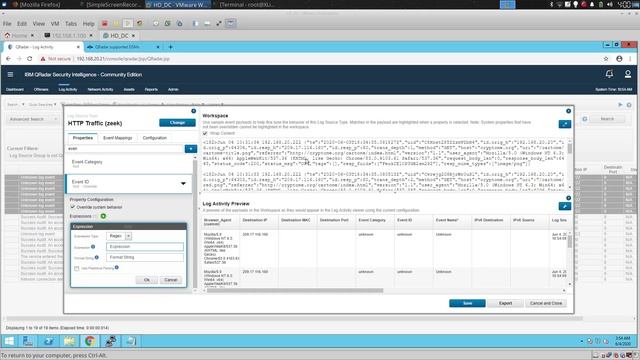This screenshot has width=640, height=360.
Task: Go back in the browser
Action: pos(8,59)
